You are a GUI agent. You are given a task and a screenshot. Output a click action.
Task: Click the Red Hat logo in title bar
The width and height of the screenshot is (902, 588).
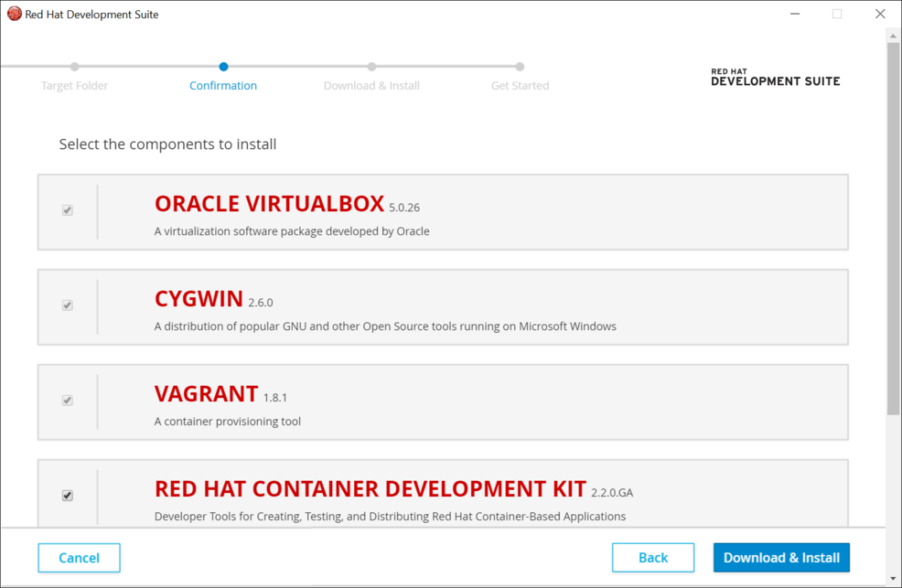tap(15, 14)
